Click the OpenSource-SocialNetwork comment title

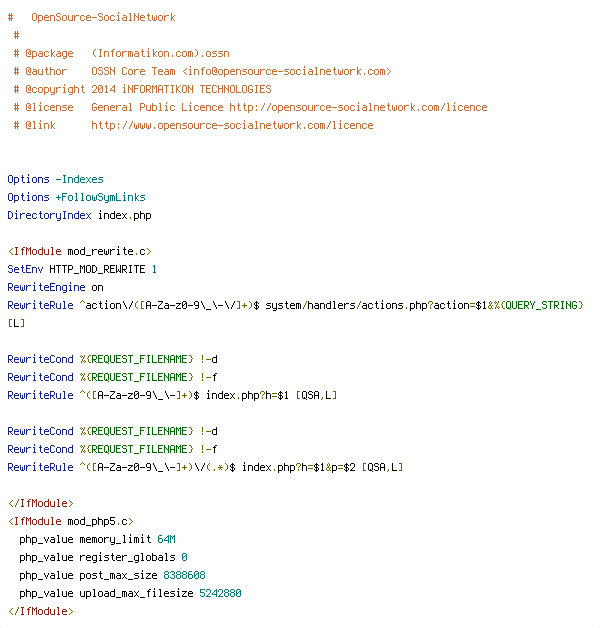pos(103,17)
